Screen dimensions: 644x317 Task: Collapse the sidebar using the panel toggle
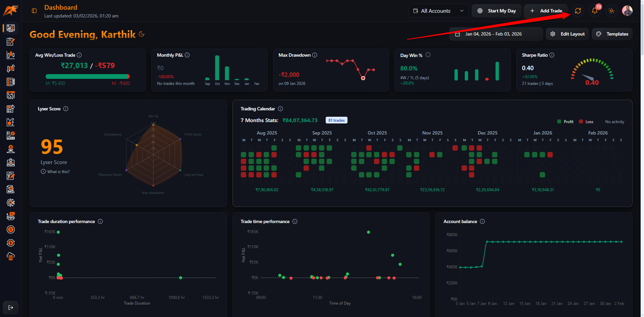(34, 10)
